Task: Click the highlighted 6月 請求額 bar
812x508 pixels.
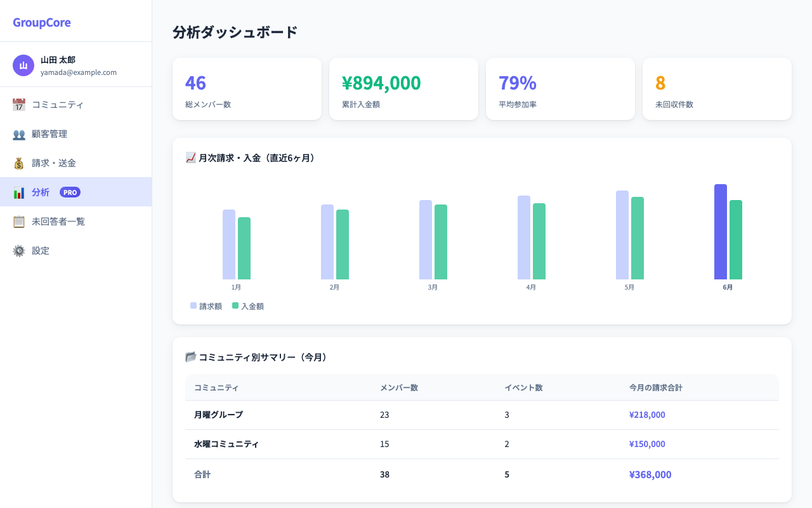Action: coord(721,232)
